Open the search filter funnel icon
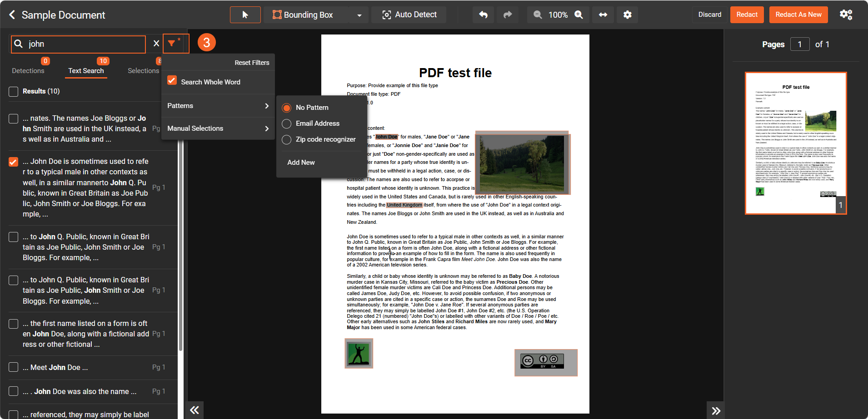 tap(172, 44)
